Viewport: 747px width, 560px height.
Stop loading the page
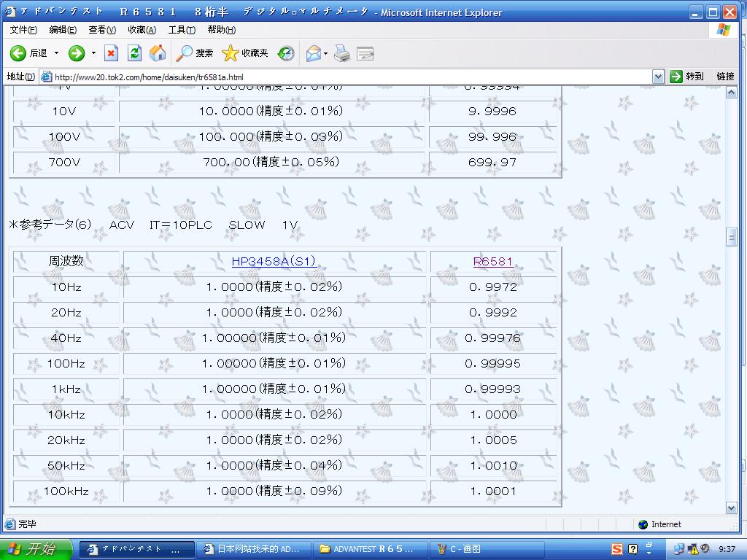point(111,52)
